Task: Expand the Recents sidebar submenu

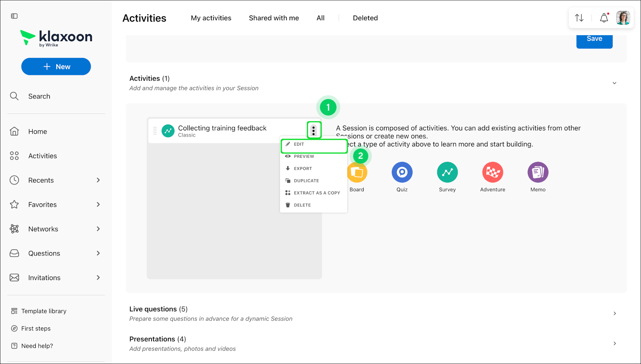Action: [x=98, y=180]
